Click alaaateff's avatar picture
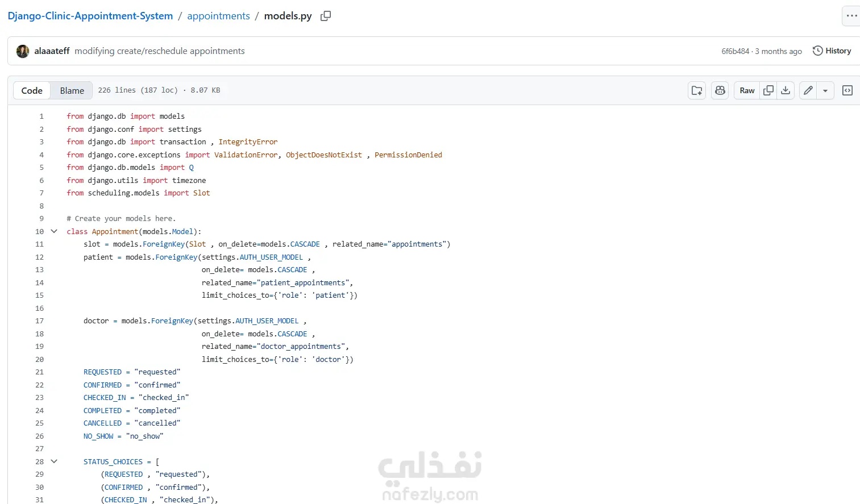 pos(23,51)
